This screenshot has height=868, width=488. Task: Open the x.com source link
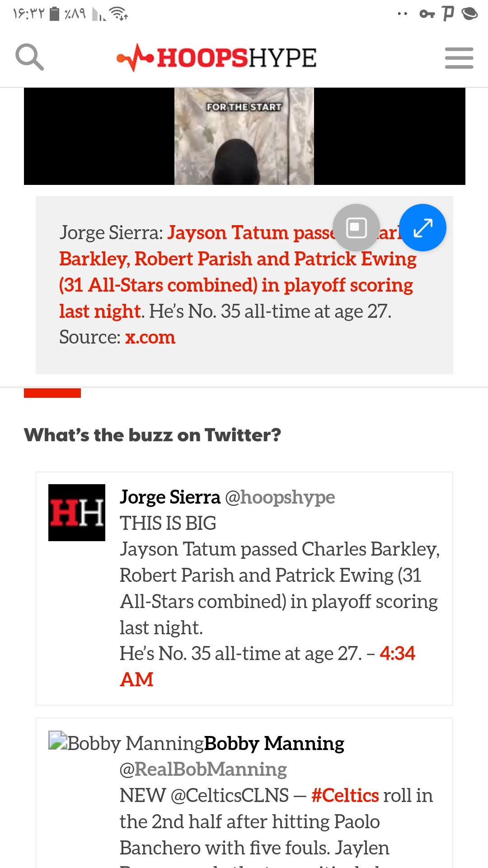pos(150,337)
